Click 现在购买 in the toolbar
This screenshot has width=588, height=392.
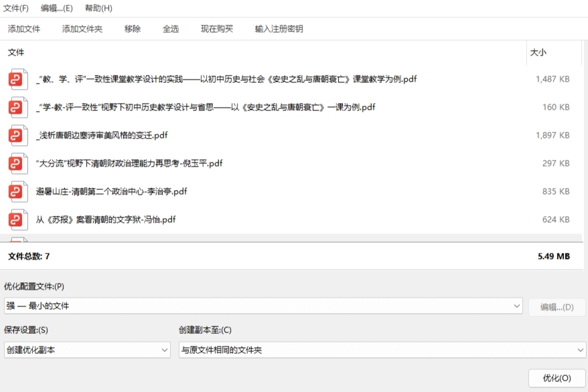click(217, 29)
